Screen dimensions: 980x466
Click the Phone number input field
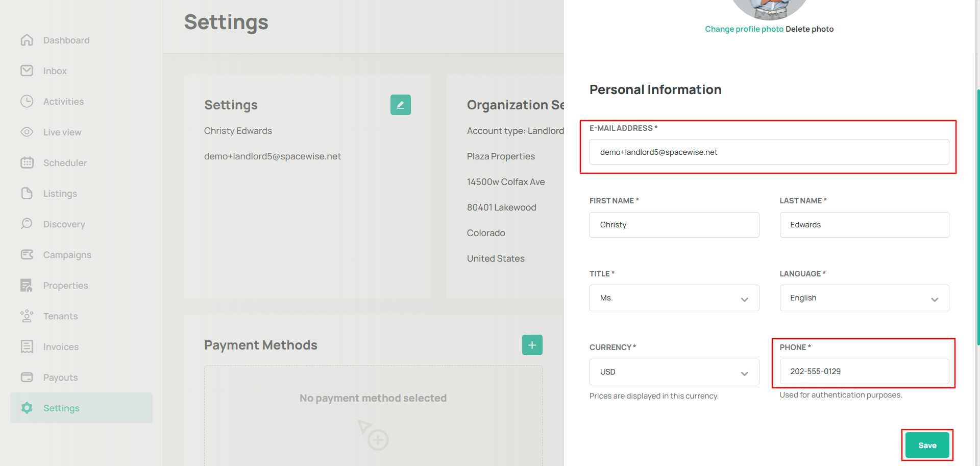click(x=864, y=371)
